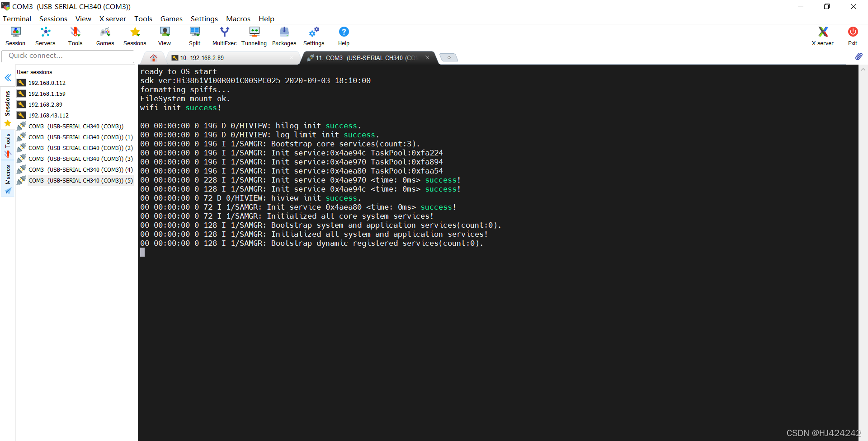Viewport: 868px width, 441px height.
Task: Select COM3 session ending with (4)
Action: [80, 169]
